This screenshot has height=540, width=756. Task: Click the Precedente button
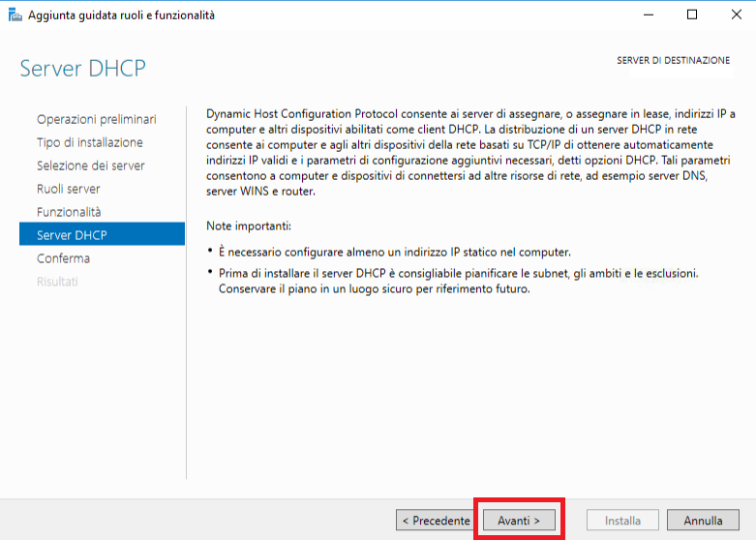tap(436, 521)
